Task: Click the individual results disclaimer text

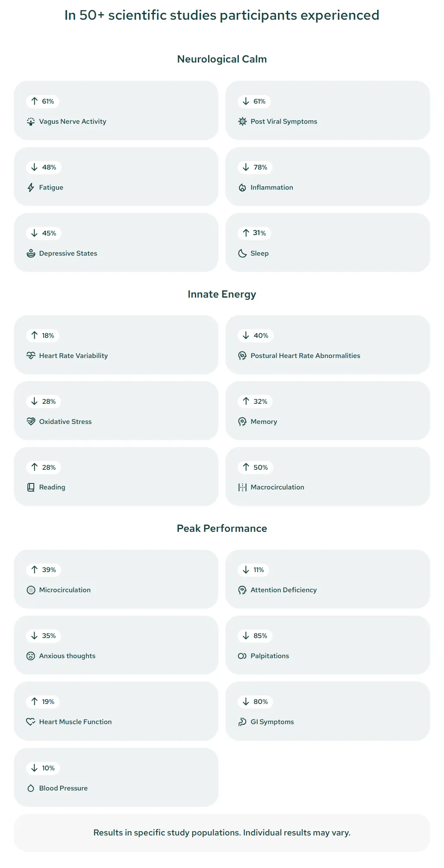Action: pos(222,832)
